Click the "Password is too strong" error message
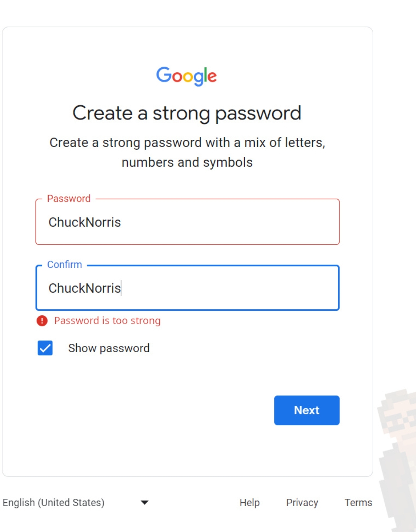The width and height of the screenshot is (416, 532). 107,321
